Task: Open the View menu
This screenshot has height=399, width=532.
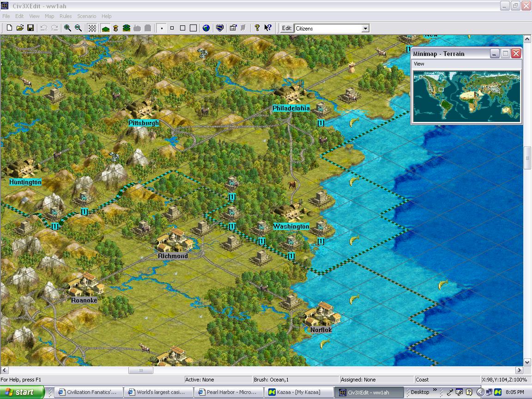Action: click(x=34, y=16)
